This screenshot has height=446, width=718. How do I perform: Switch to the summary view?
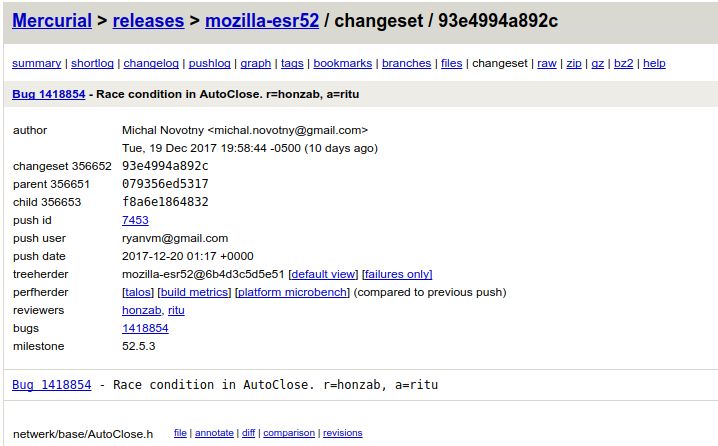point(36,63)
